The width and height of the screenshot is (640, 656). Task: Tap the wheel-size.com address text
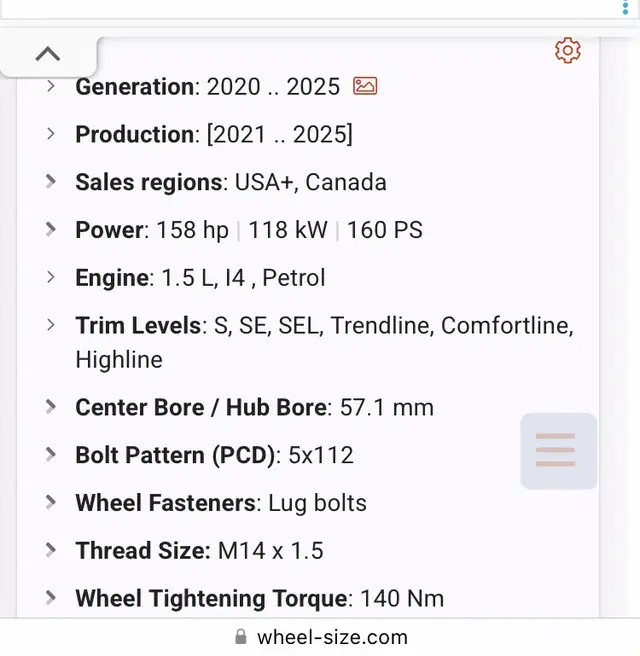pos(332,637)
